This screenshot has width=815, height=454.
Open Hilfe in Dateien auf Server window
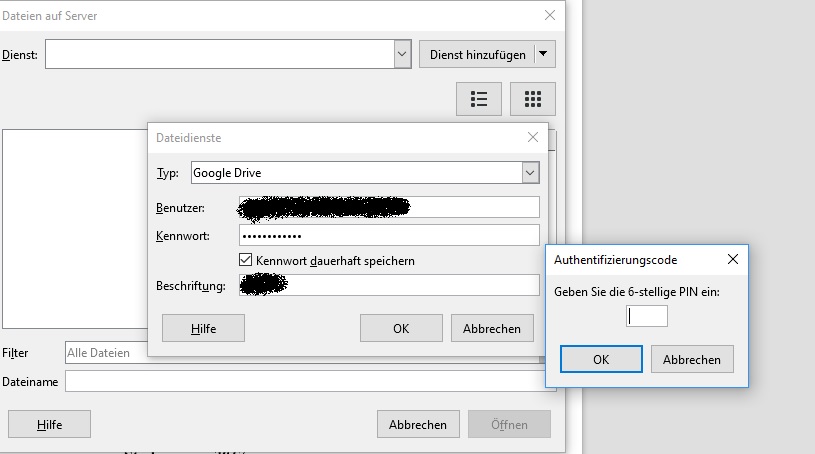pos(49,424)
